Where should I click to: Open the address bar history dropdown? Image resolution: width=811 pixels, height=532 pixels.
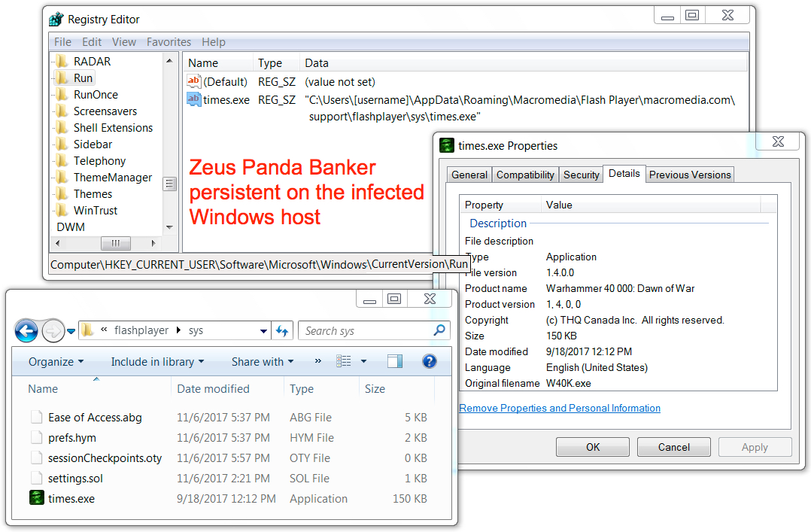click(x=263, y=330)
